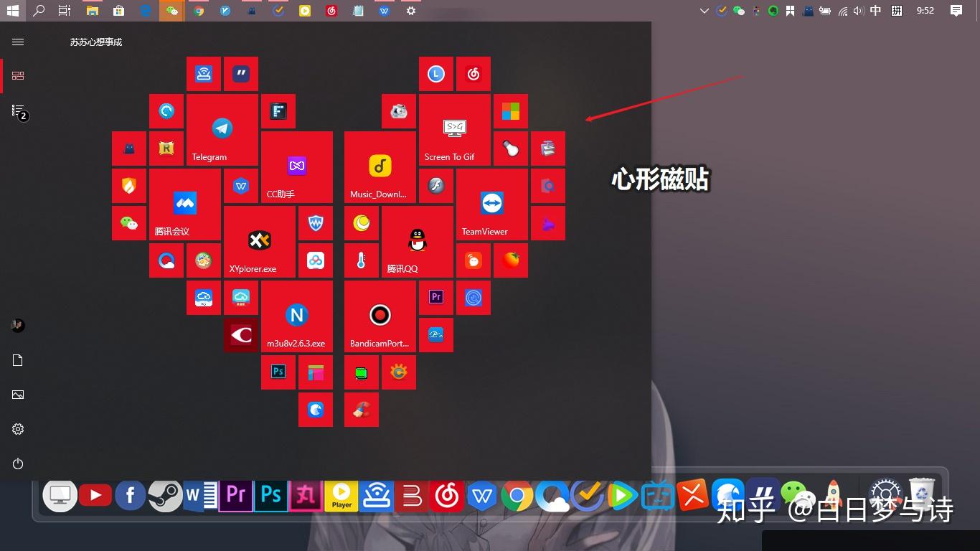Open Wi-Fi network flyout in tray
The image size is (980, 551).
click(843, 11)
